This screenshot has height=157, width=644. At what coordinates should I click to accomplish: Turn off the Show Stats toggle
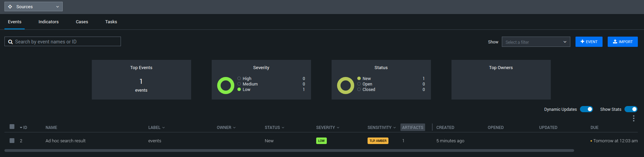(631, 109)
